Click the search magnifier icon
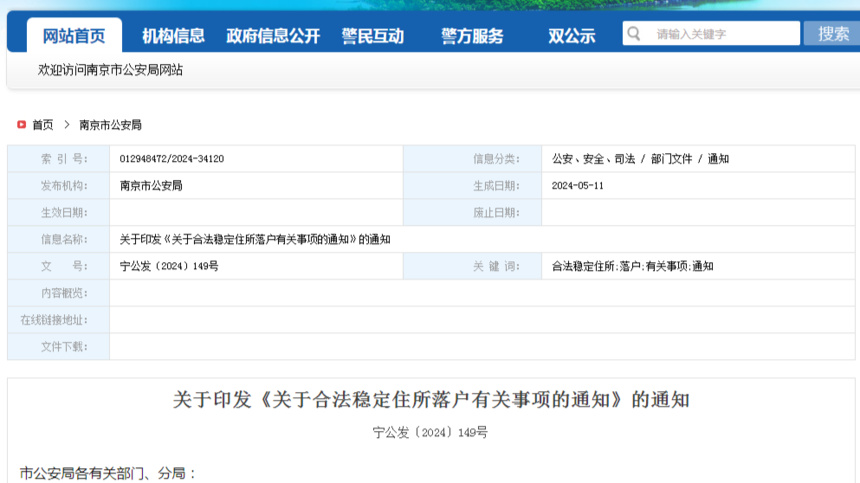The height and width of the screenshot is (483, 860). click(x=633, y=33)
